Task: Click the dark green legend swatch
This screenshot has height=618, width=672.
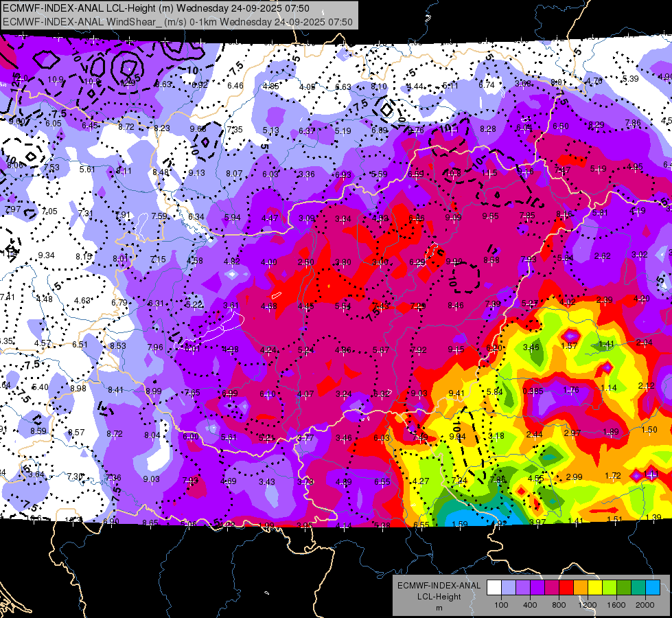Action: (x=624, y=588)
